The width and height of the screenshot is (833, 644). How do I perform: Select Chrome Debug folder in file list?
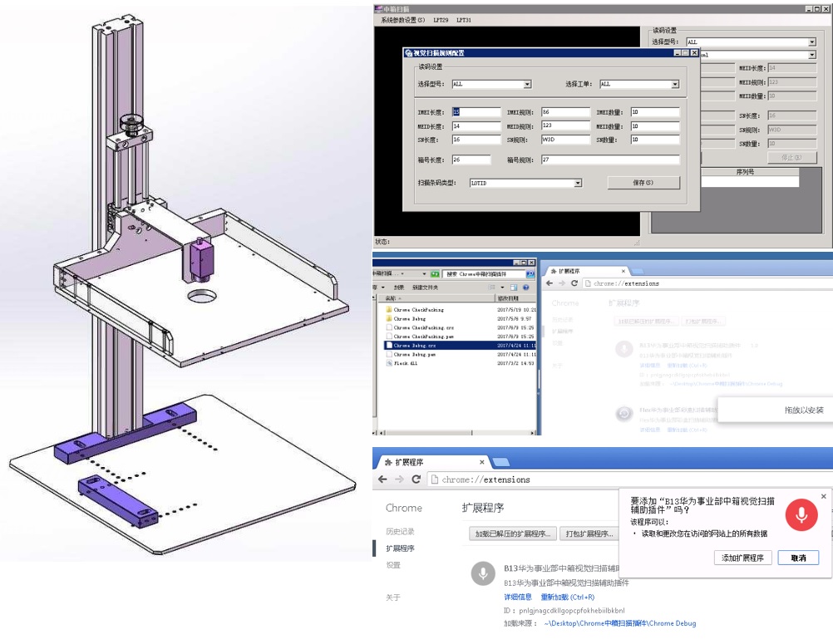(x=410, y=318)
